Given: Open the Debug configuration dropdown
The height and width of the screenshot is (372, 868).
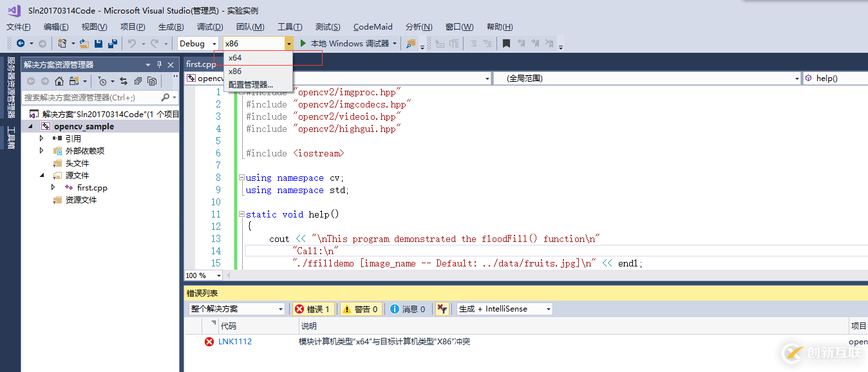Looking at the screenshot, I should (x=198, y=43).
